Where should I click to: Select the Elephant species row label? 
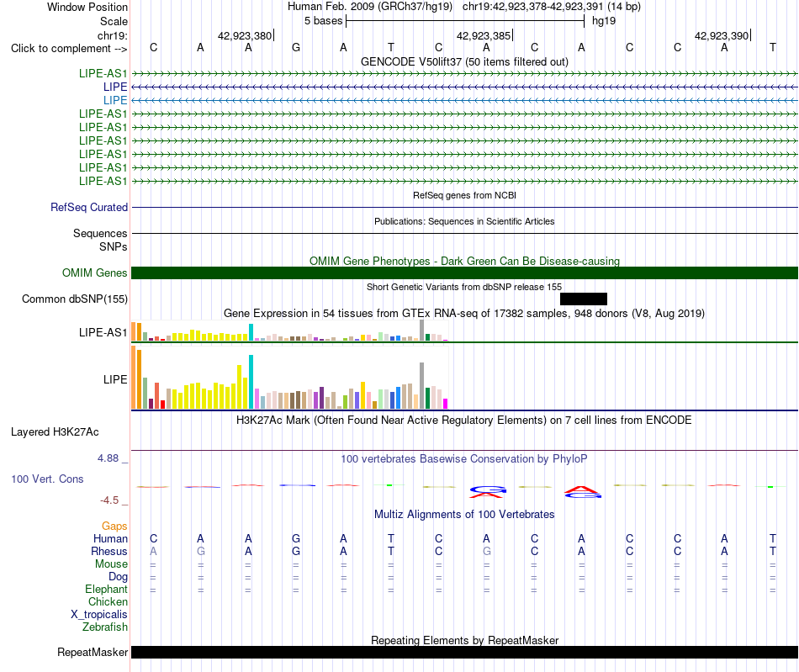[107, 589]
